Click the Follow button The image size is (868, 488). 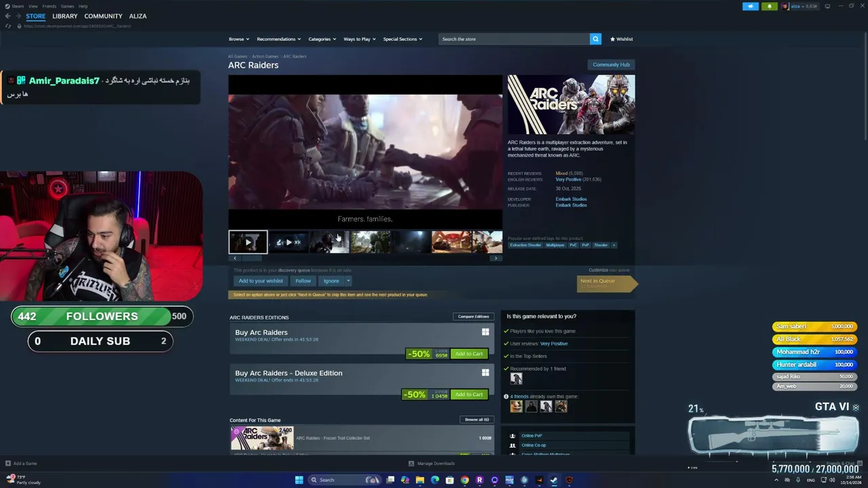coord(303,281)
